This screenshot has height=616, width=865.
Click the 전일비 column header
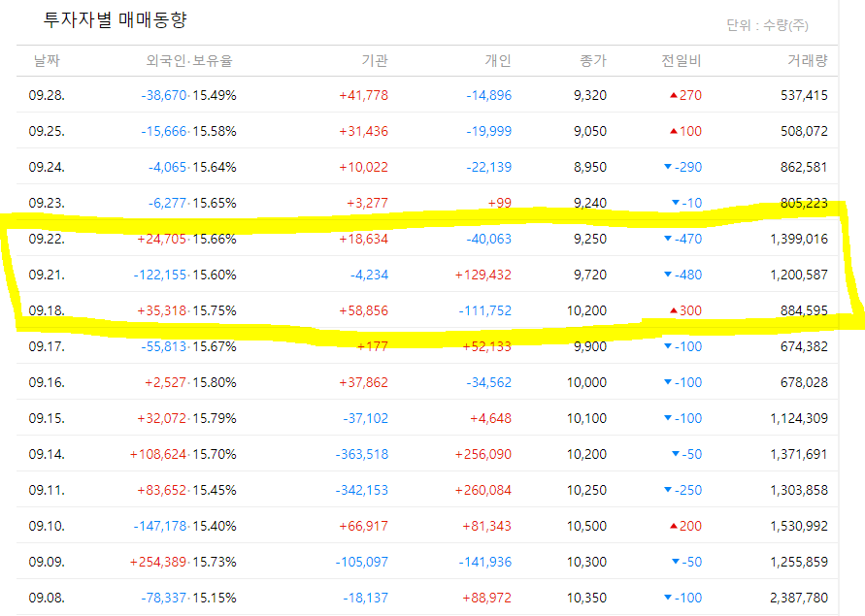pyautogui.click(x=682, y=61)
